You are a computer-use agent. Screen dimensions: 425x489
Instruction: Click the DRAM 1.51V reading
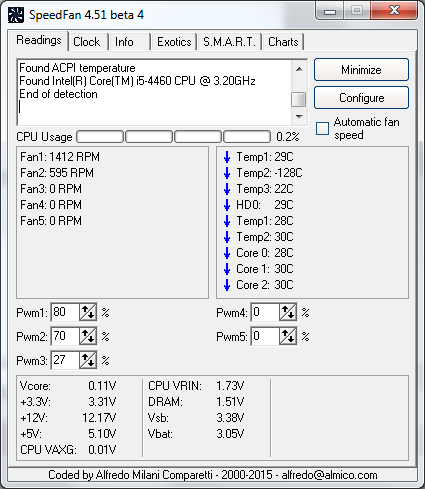[x=196, y=402]
